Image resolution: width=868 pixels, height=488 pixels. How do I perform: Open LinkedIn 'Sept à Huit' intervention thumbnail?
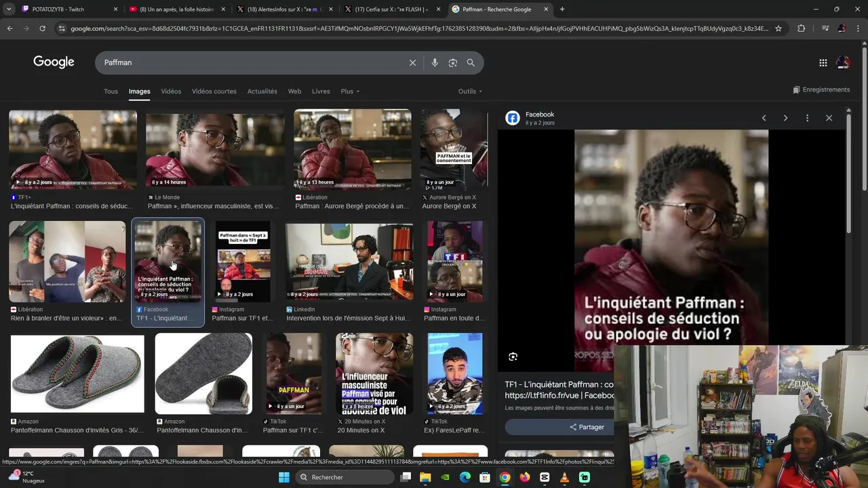pyautogui.click(x=349, y=261)
